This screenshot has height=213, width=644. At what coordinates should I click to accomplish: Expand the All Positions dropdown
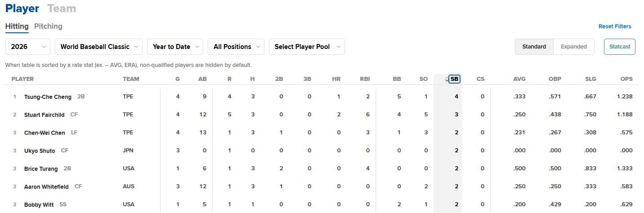pos(236,47)
